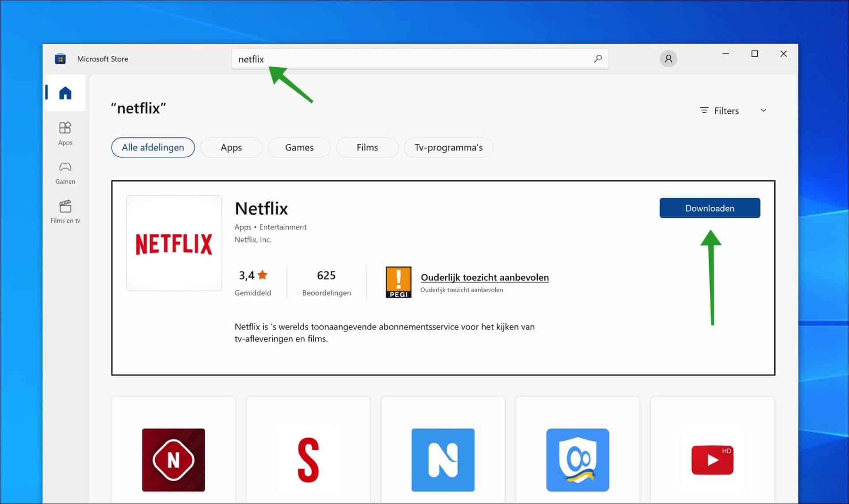Open the user account icon
The image size is (849, 504).
pyautogui.click(x=668, y=58)
